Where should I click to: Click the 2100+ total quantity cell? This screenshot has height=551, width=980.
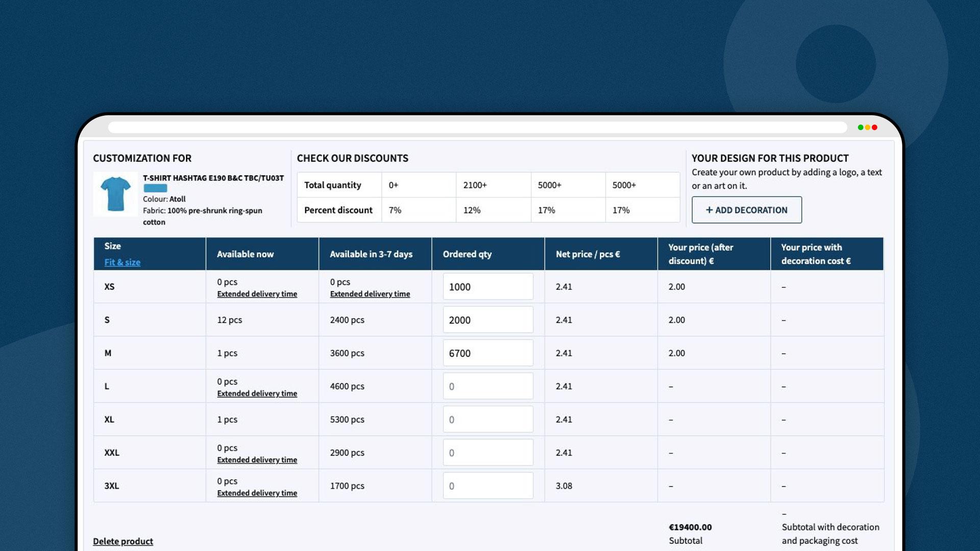493,185
